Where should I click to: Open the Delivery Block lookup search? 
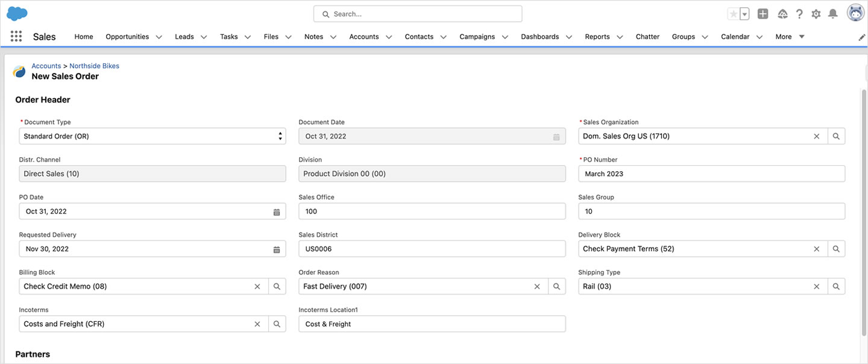tap(836, 249)
